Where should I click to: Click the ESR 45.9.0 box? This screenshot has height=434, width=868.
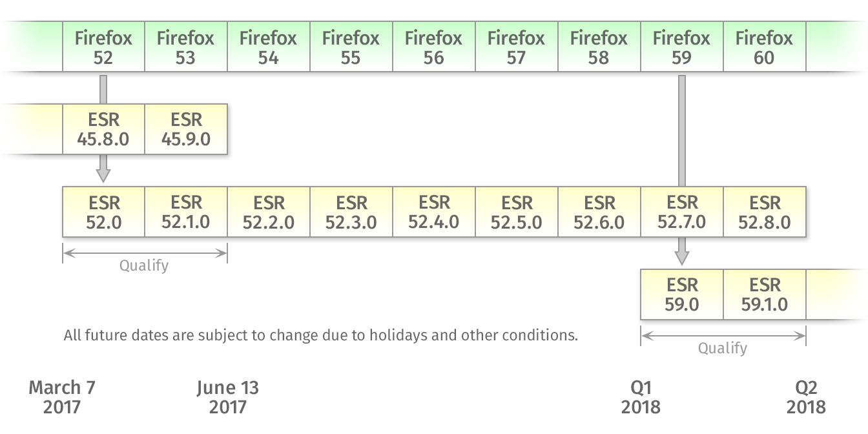(186, 129)
